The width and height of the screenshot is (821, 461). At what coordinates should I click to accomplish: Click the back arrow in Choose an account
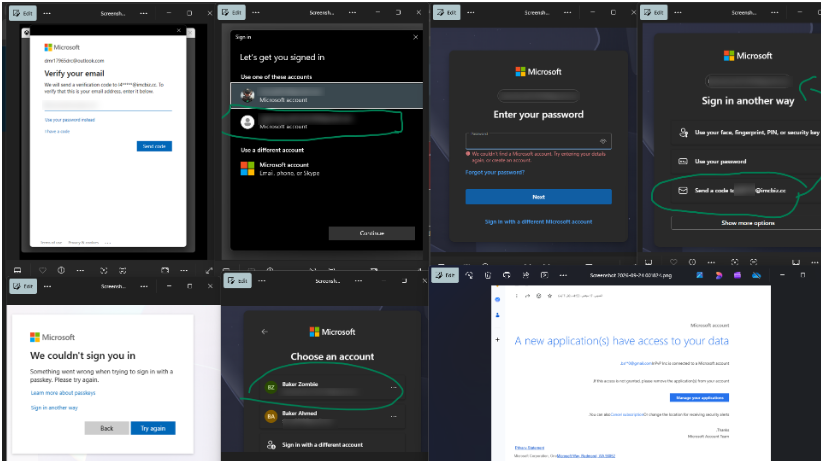click(x=264, y=332)
